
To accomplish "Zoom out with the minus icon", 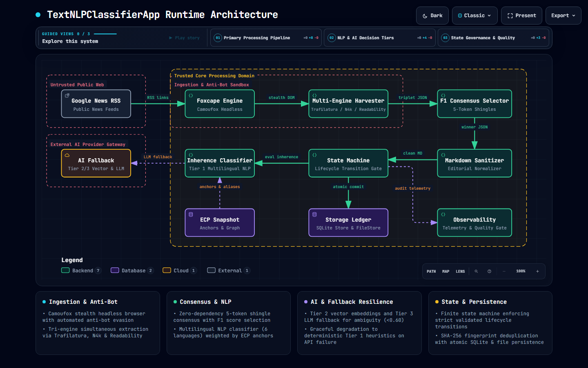I will tap(504, 271).
